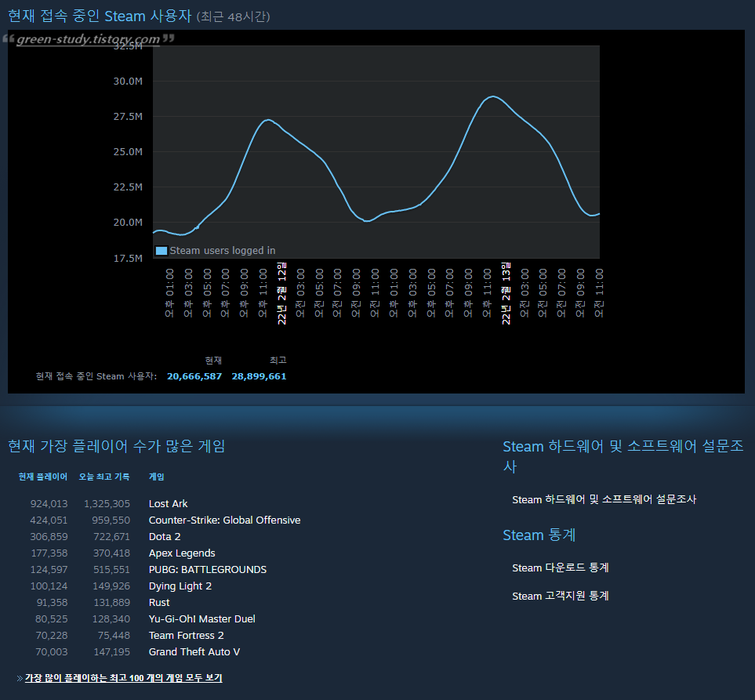Screen dimensions: 755x700
Task: Click CS:GO current players 424,051
Action: click(49, 520)
